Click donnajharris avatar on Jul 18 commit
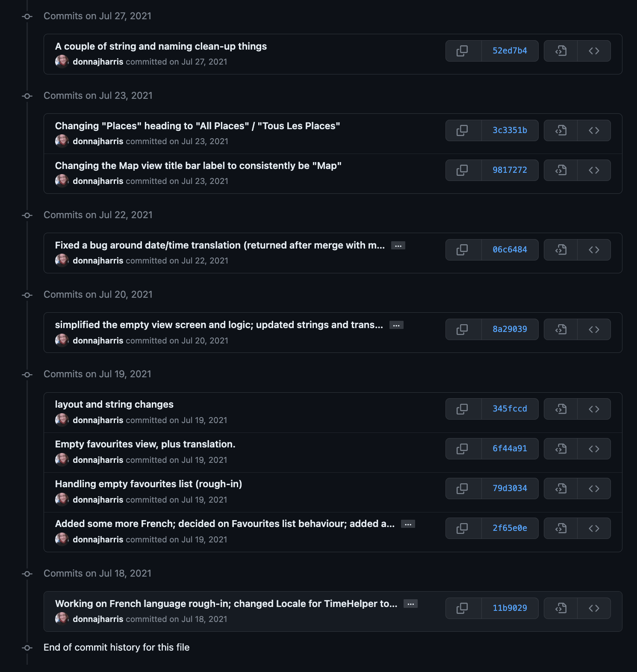Screen dimensions: 637x672 (62, 619)
